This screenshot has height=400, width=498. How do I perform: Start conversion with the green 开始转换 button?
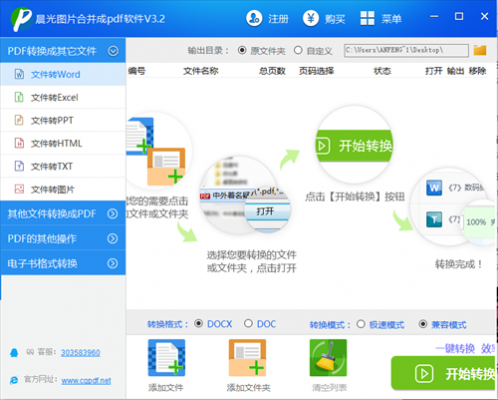pos(444,373)
